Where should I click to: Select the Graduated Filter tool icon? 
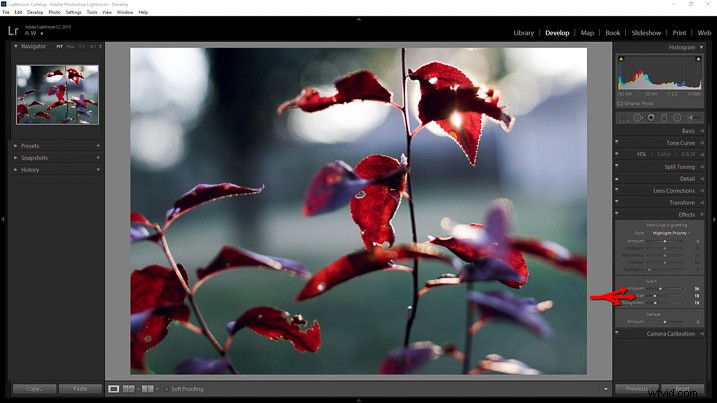pos(664,118)
